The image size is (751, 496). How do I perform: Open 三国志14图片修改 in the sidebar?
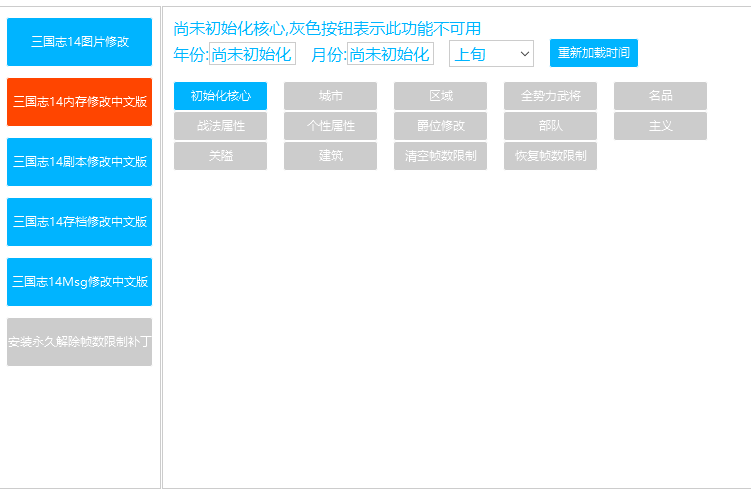coord(80,42)
